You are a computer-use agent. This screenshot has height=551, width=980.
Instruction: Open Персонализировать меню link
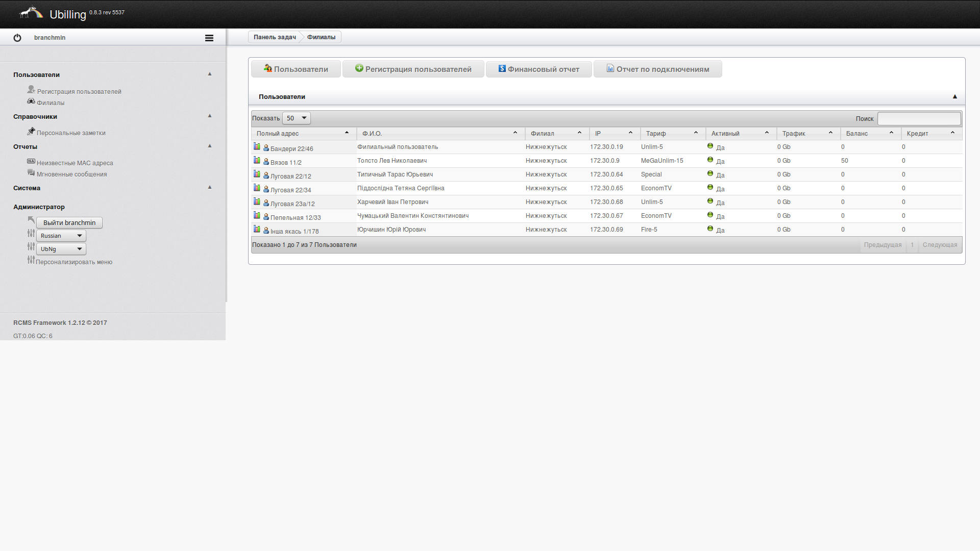74,262
